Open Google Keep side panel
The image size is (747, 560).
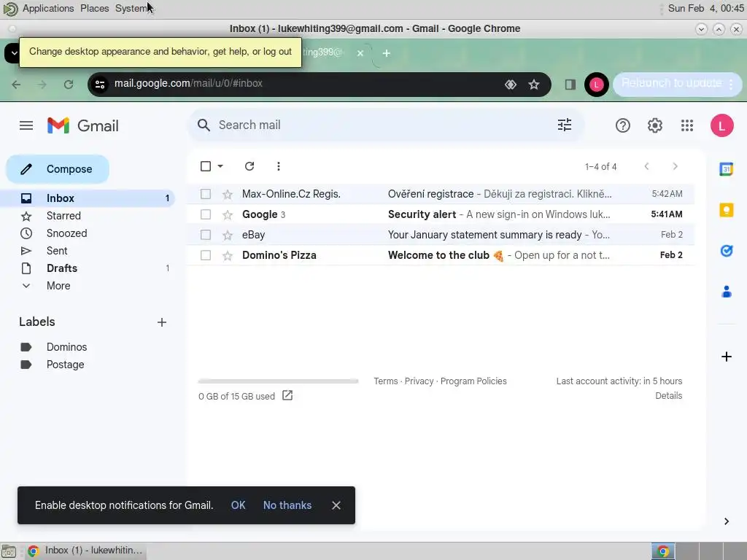[x=726, y=210]
